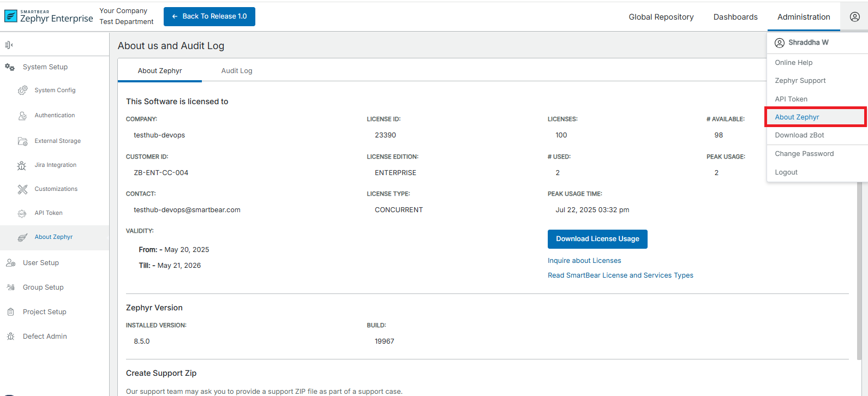Screen dimensions: 868x396
Task: Choose Change Password in user menu
Action: (804, 154)
